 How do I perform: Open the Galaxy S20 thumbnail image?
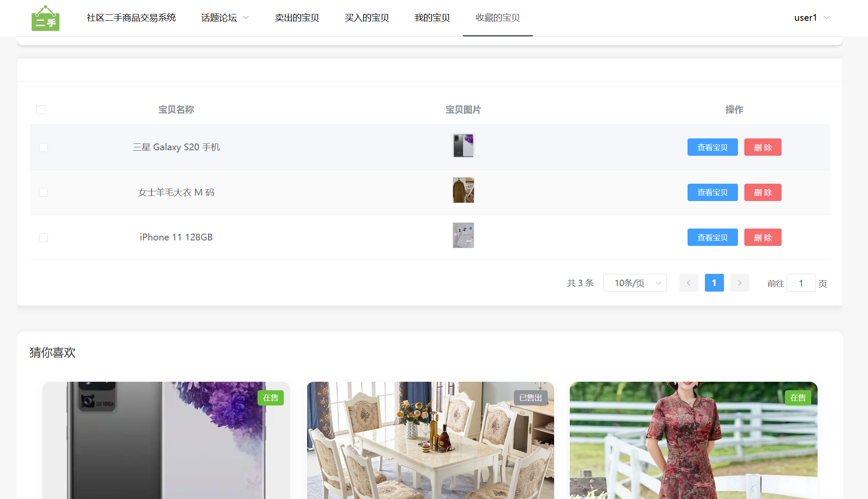click(463, 145)
